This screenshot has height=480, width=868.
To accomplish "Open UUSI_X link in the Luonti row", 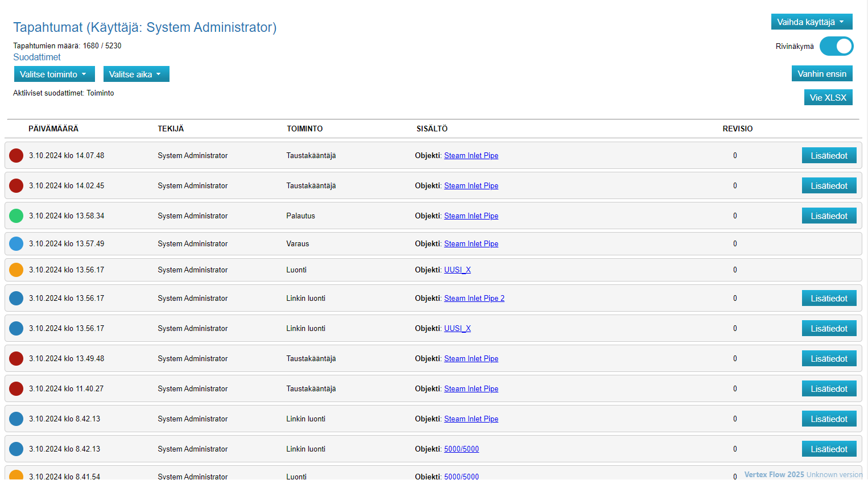I will (457, 270).
